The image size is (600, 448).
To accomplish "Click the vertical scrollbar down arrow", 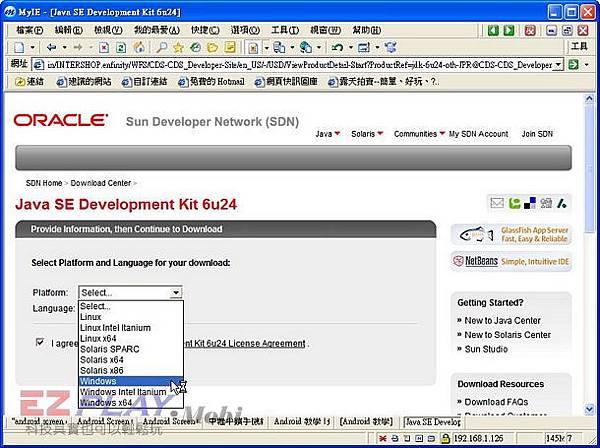I will click(x=589, y=409).
